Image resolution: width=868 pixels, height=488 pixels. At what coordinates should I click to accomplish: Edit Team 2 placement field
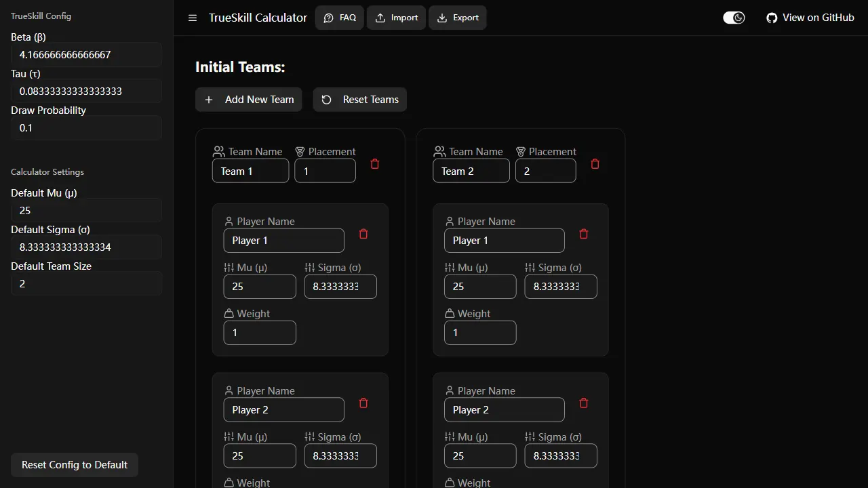(x=546, y=171)
